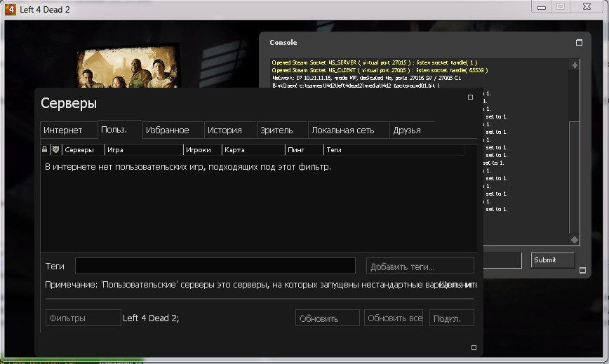
Task: Click the Left 4 Dead 2 title bar icon
Action: point(10,9)
